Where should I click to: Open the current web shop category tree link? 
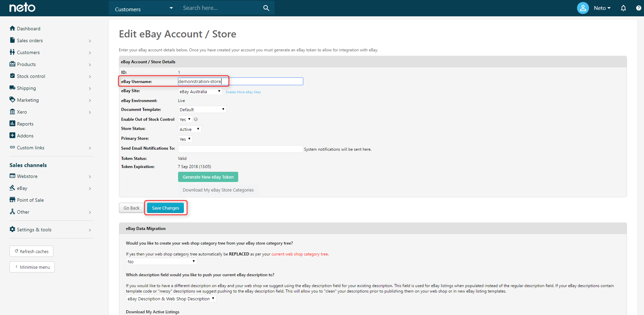coord(300,254)
